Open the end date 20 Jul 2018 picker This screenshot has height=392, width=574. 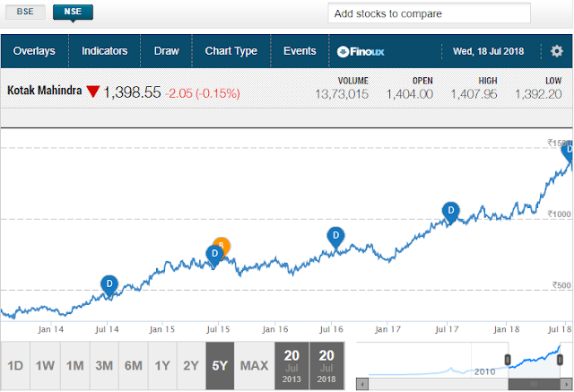[326, 366]
